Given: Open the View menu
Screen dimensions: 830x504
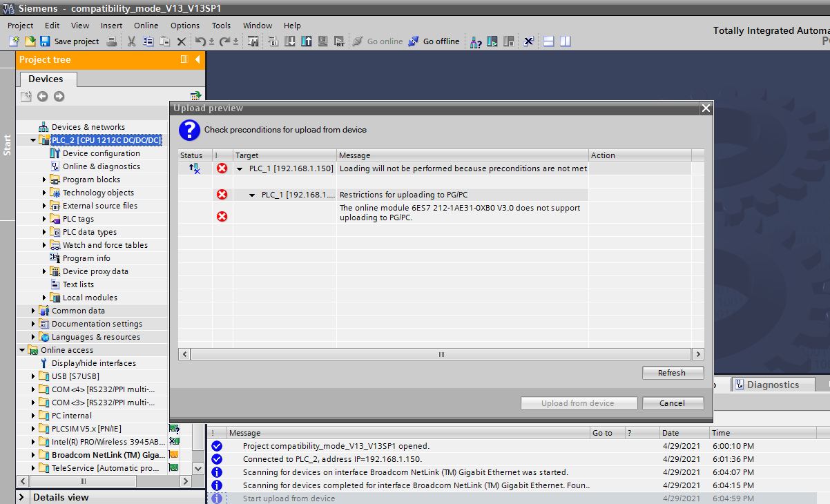Looking at the screenshot, I should pyautogui.click(x=80, y=26).
